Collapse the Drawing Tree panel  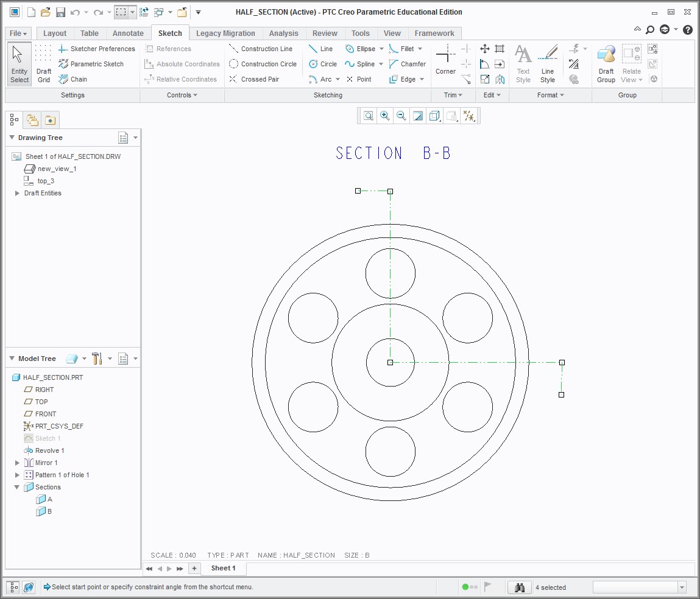tap(12, 138)
